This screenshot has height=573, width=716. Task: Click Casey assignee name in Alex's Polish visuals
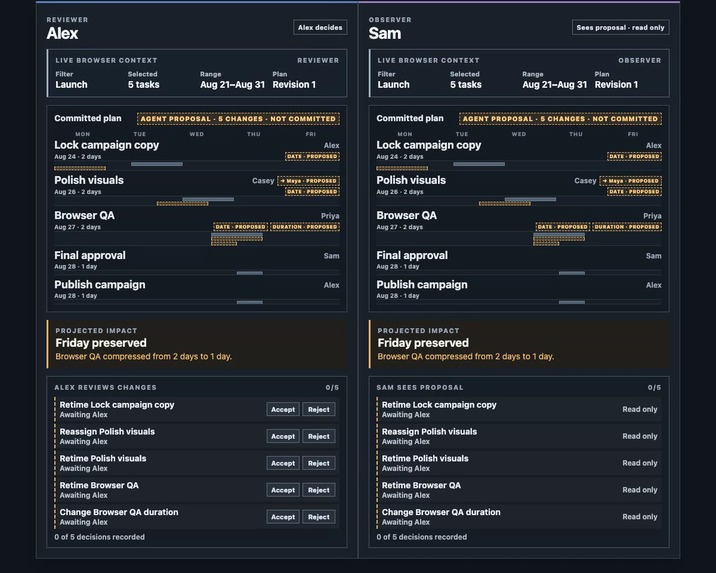click(263, 181)
